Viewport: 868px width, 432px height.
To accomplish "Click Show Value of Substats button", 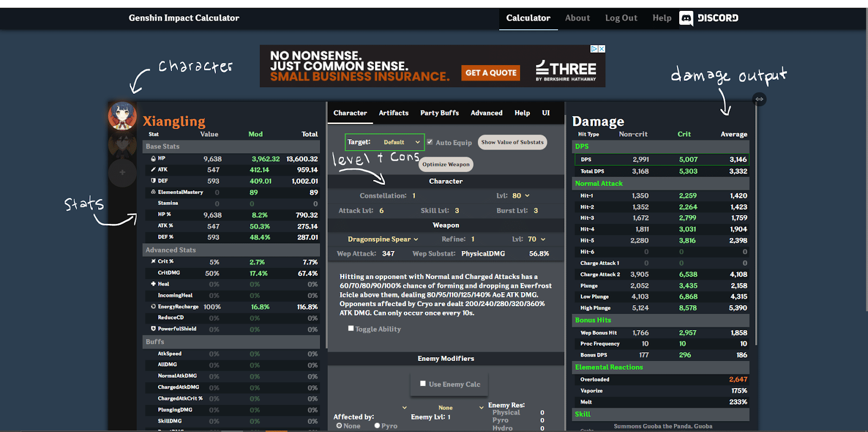I will click(x=512, y=142).
